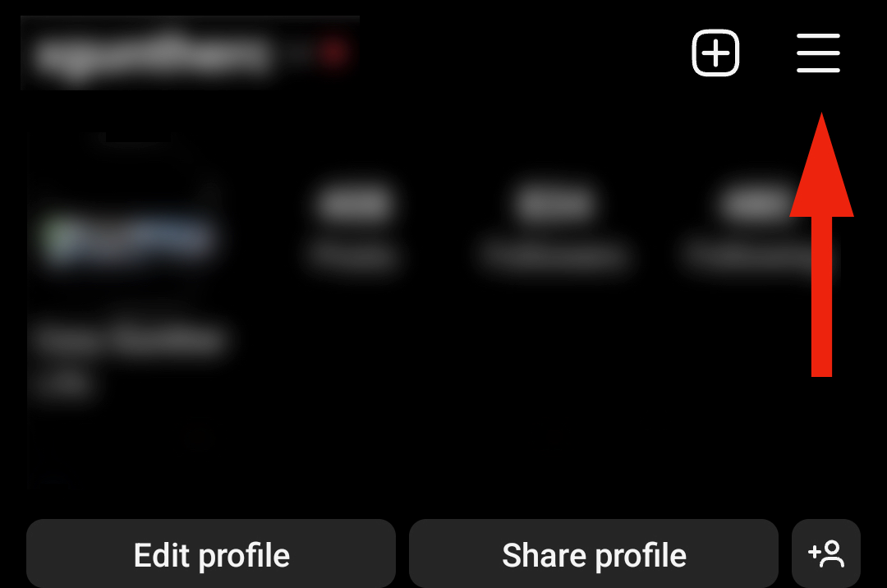Click the Share profile button
887x588 pixels.
tap(594, 554)
